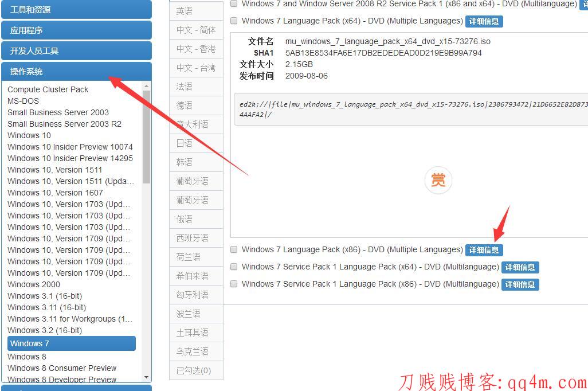Click the release date 2009-08-06
588x391 pixels.
click(307, 76)
